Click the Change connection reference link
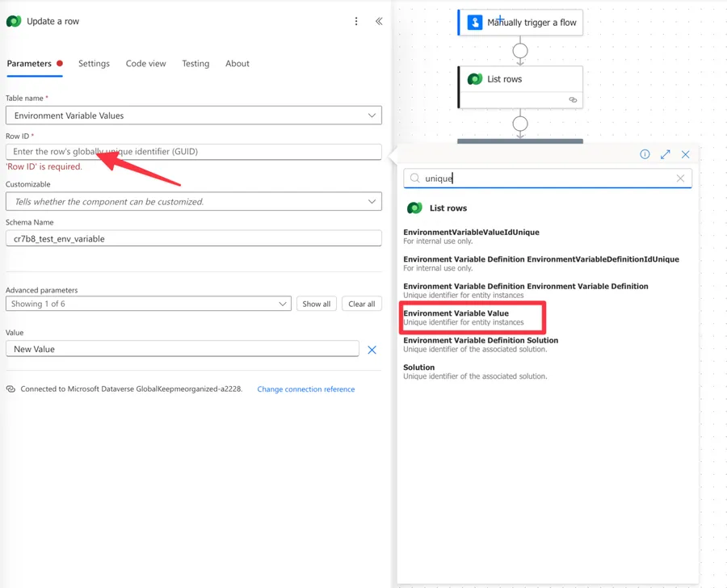 tap(305, 389)
